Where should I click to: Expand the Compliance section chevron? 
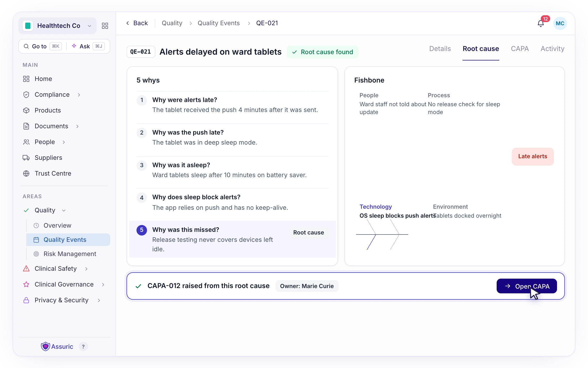click(79, 95)
